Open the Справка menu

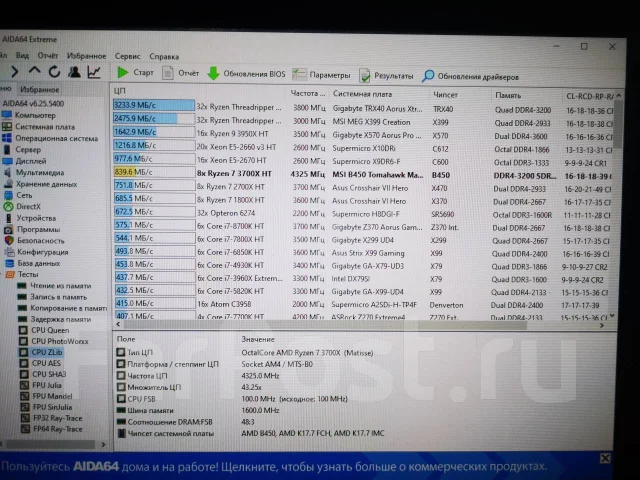pos(164,57)
